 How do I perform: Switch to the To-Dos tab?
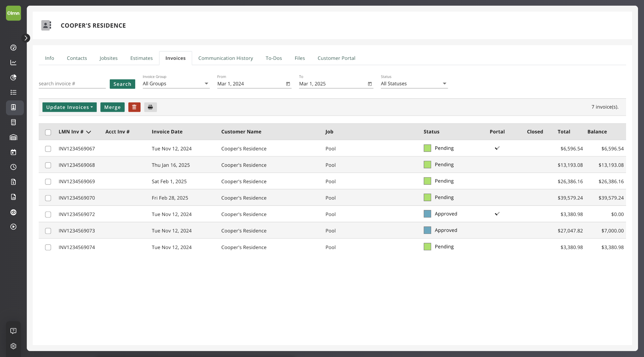[x=274, y=58]
